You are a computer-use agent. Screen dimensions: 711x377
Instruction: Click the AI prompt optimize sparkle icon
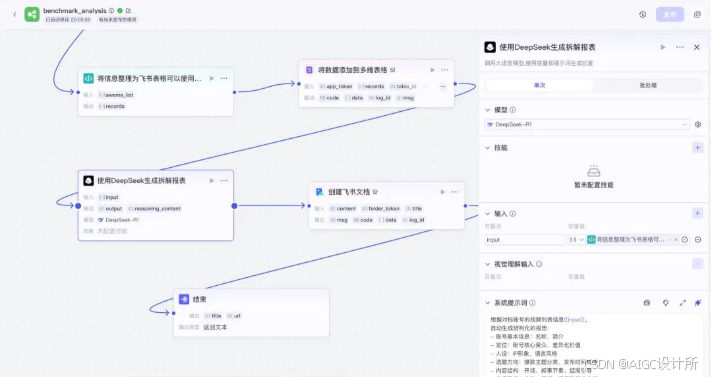pos(698,303)
